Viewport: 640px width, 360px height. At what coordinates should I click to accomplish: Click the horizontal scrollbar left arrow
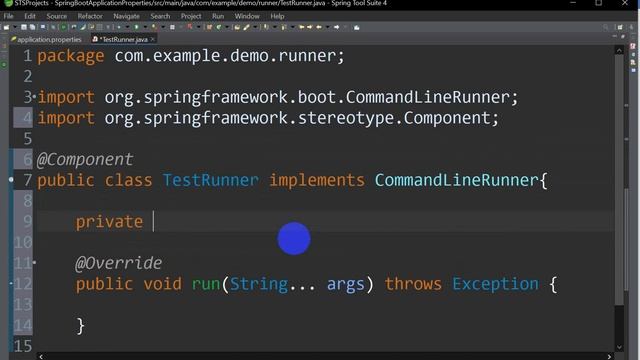[41, 356]
